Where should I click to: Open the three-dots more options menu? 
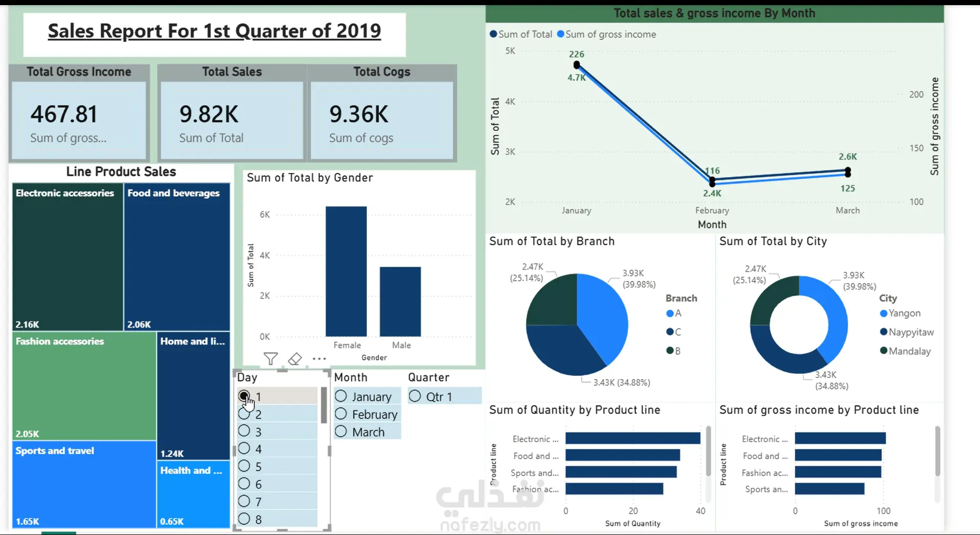pyautogui.click(x=319, y=359)
